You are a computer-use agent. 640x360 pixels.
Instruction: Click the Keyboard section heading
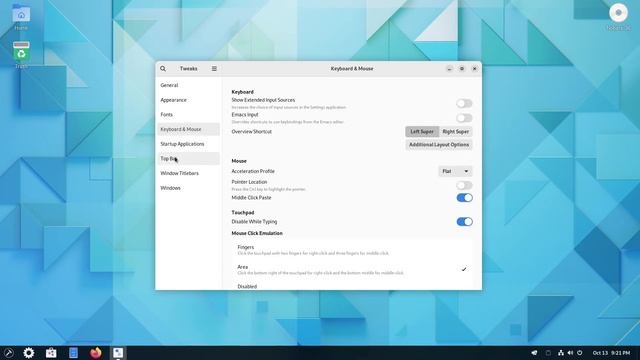pyautogui.click(x=242, y=92)
